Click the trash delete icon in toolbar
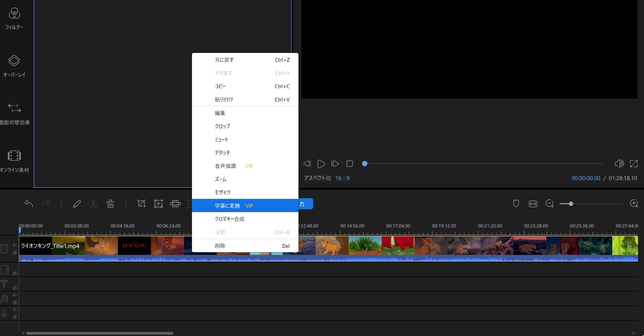The height and width of the screenshot is (336, 644). (110, 204)
